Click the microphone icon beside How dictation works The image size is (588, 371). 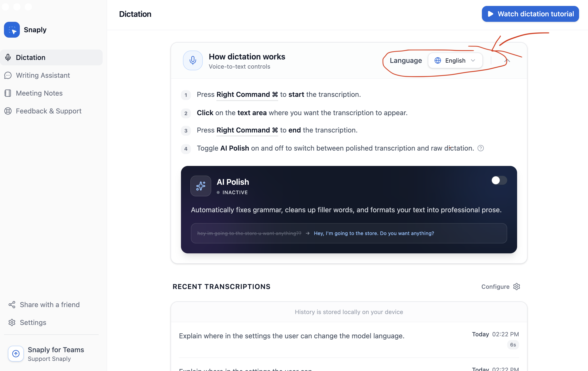click(x=193, y=60)
